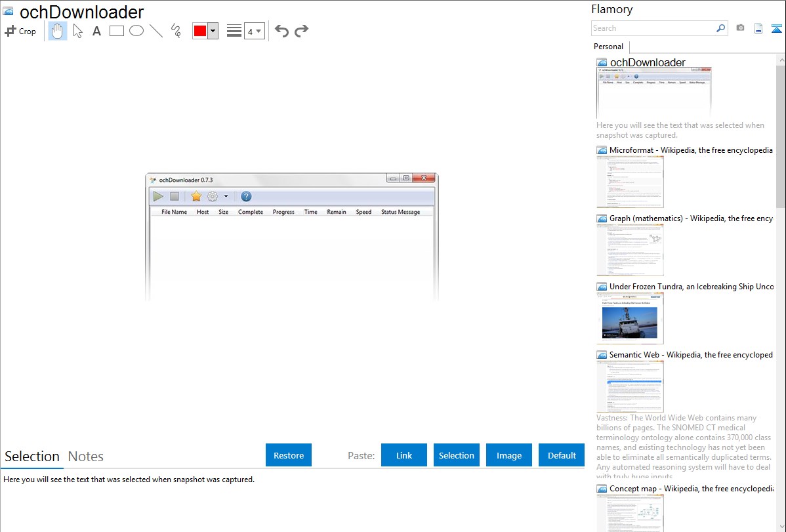Image resolution: width=786 pixels, height=532 pixels.
Task: Click the page document icon in Flamory header
Action: tap(758, 28)
